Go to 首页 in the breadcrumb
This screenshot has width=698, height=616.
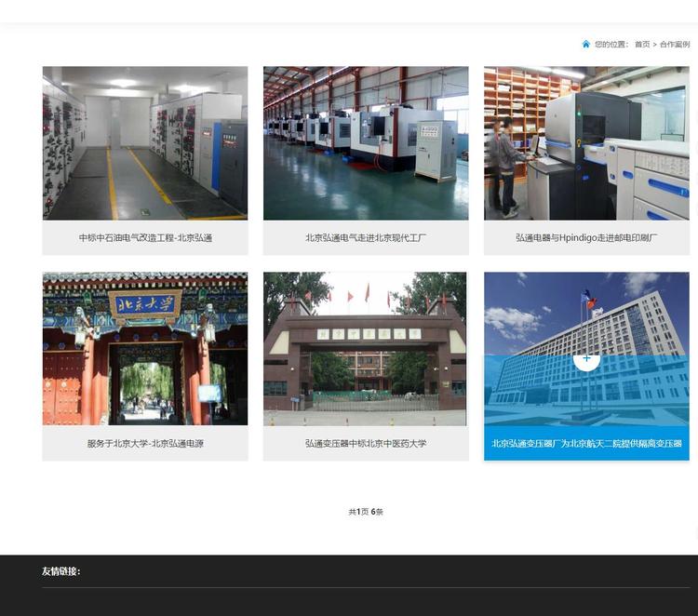tap(642, 44)
